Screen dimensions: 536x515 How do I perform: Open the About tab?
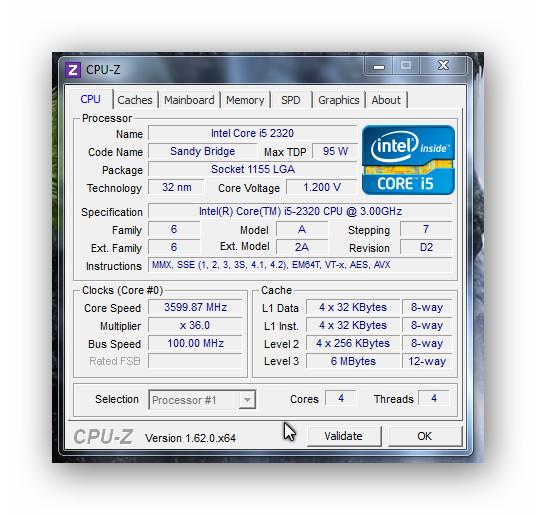tap(386, 100)
